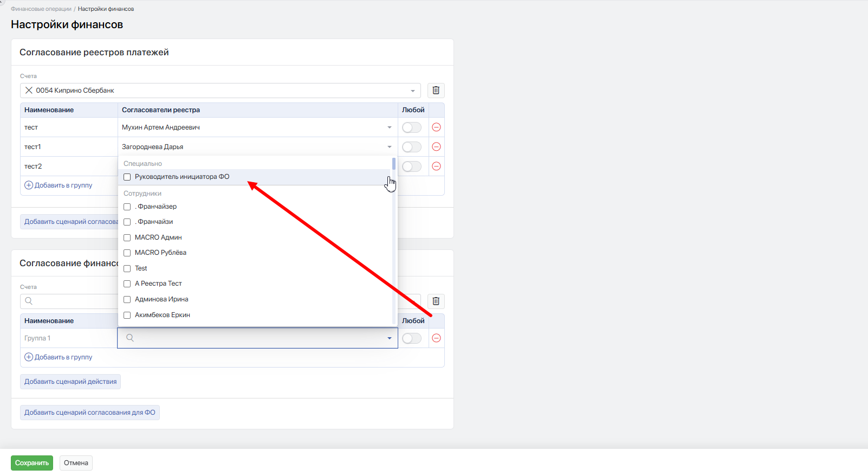Remove the тест row with the red minus icon
The image size is (868, 476).
436,127
